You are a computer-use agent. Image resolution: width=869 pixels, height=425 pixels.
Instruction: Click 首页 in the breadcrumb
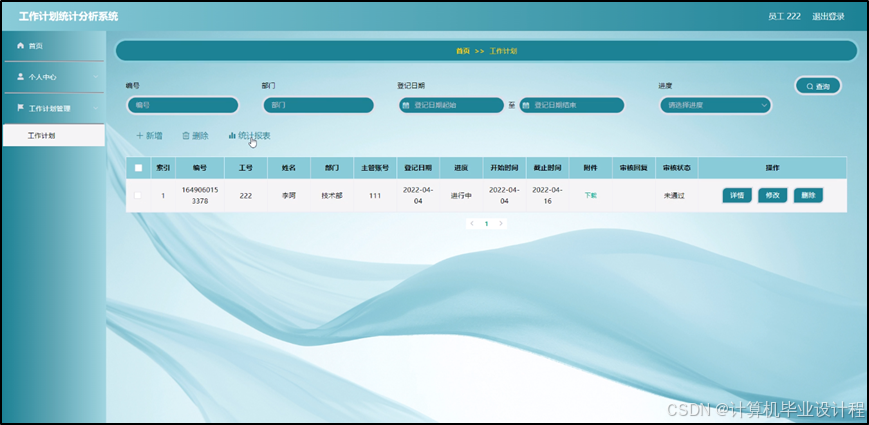coord(462,50)
